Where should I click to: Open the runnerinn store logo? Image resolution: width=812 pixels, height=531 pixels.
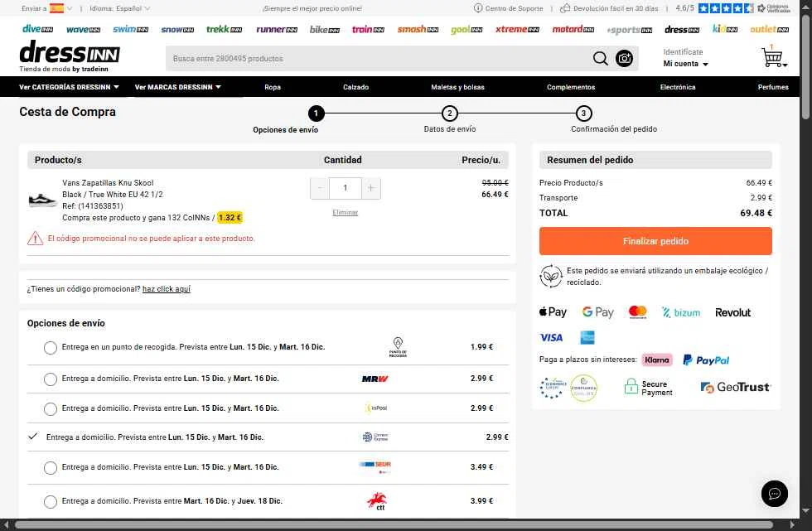(277, 30)
